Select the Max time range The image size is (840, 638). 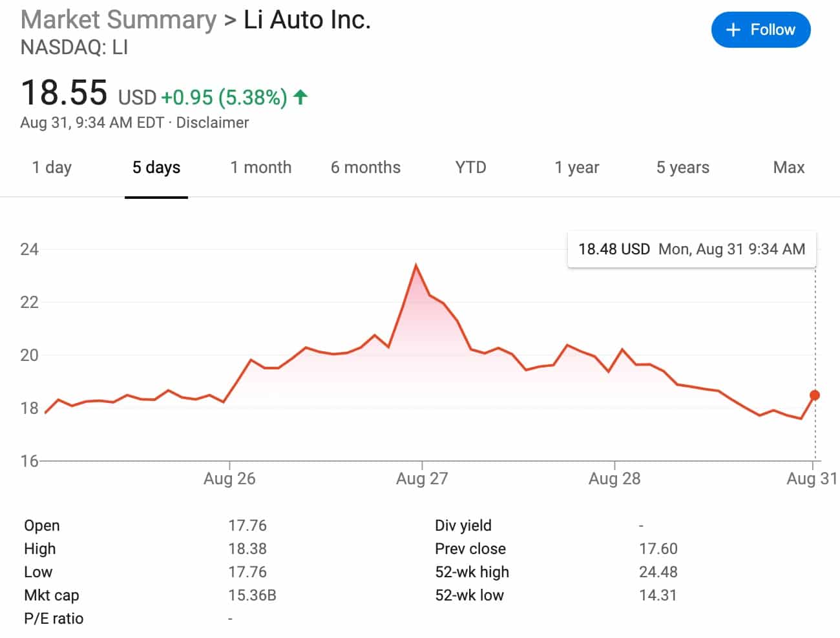coord(788,167)
